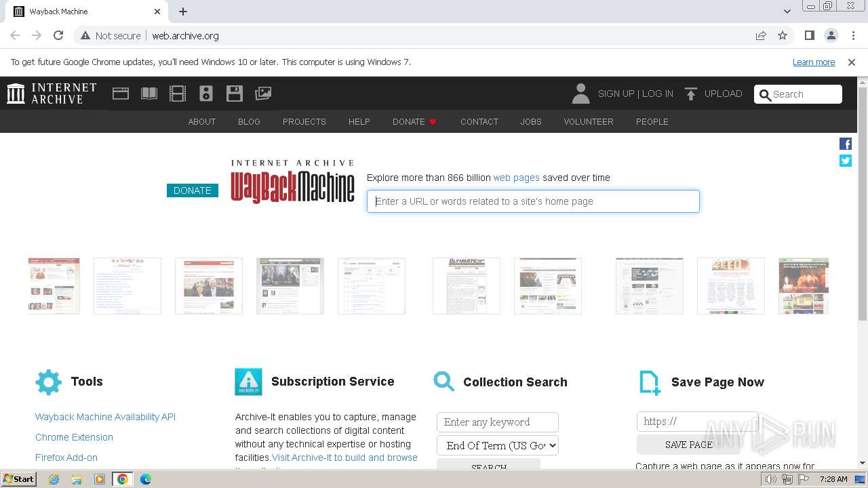The height and width of the screenshot is (488, 868).
Task: Click the Collection Search magnifier icon
Action: [x=444, y=382]
